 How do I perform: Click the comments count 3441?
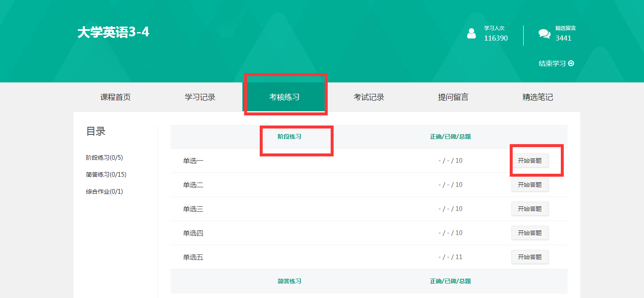tap(563, 38)
